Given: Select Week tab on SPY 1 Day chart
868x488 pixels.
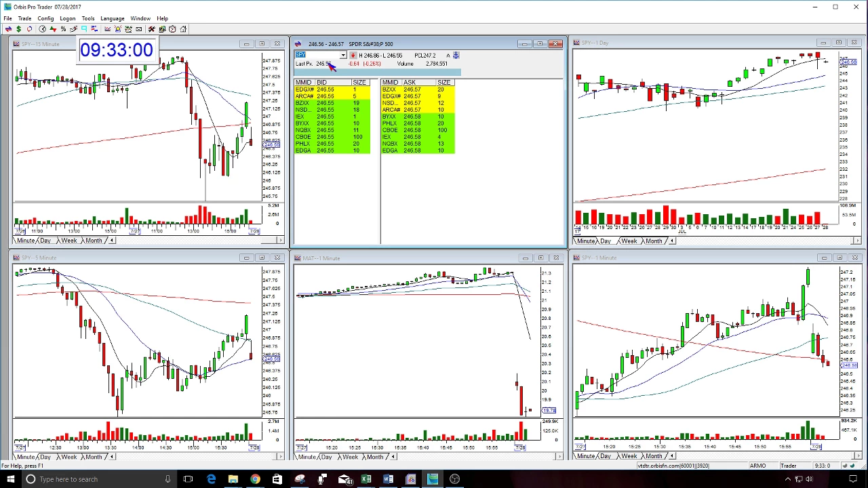Looking at the screenshot, I should click(x=629, y=241).
